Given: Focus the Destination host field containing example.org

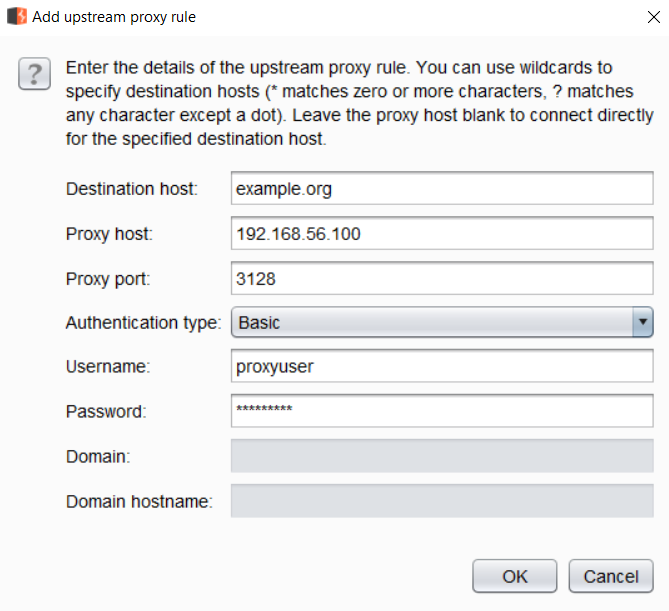Looking at the screenshot, I should tap(441, 188).
